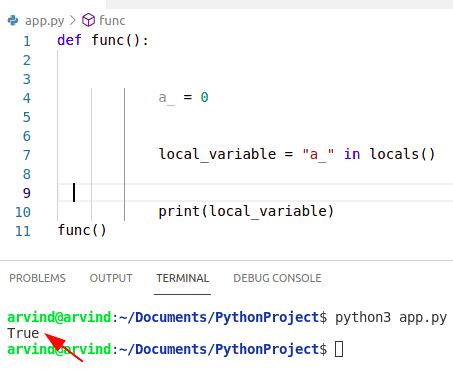Click the string "a_" on line 7
The height and width of the screenshot is (369, 453).
(318, 154)
